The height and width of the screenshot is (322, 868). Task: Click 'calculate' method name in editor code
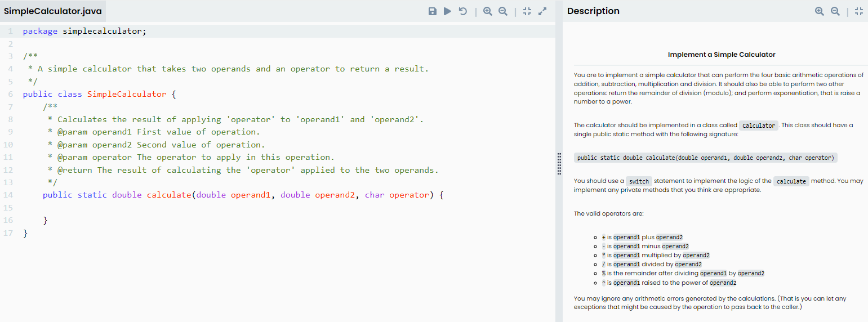(169, 195)
